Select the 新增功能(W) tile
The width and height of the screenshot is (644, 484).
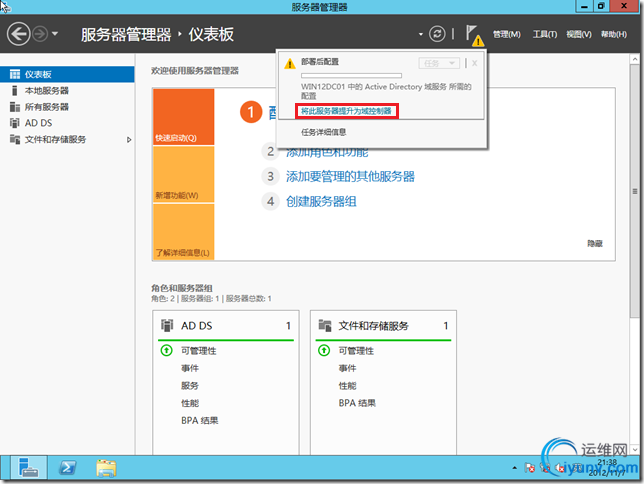coord(184,174)
